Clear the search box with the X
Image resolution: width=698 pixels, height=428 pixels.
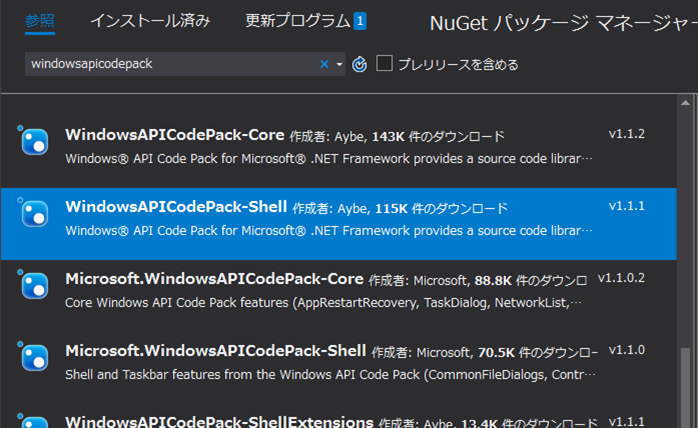(x=324, y=64)
